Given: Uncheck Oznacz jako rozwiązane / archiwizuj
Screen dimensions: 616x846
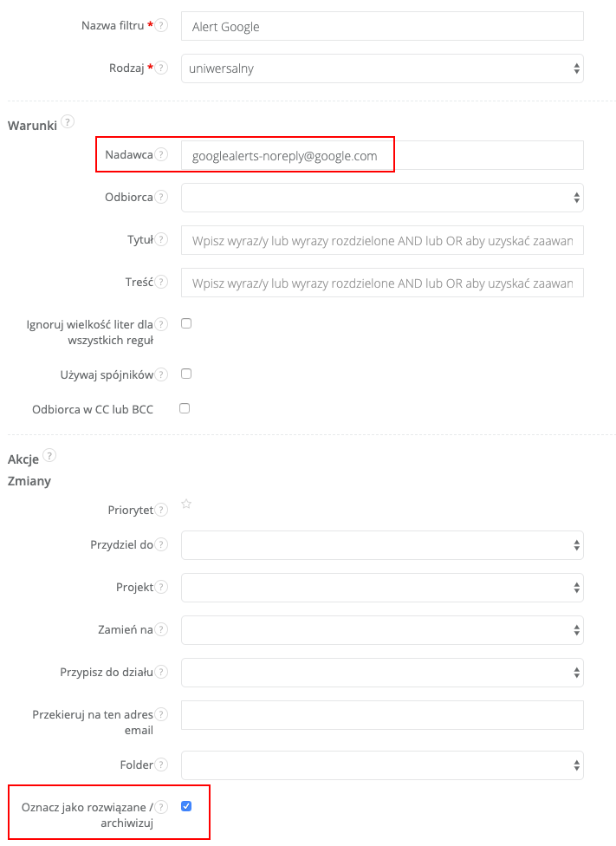Looking at the screenshot, I should (185, 806).
